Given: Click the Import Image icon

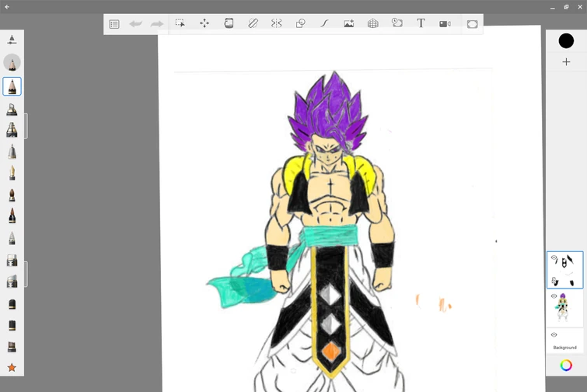Looking at the screenshot, I should (348, 23).
